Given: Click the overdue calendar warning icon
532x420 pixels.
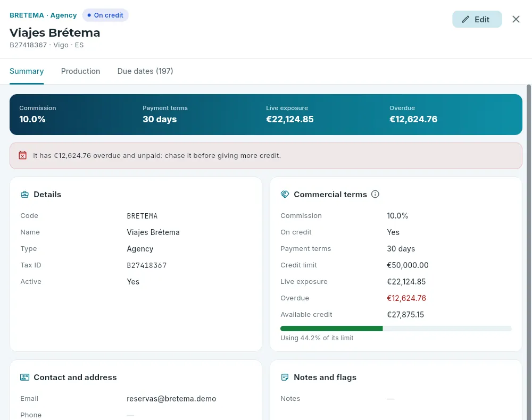Looking at the screenshot, I should (x=22, y=156).
